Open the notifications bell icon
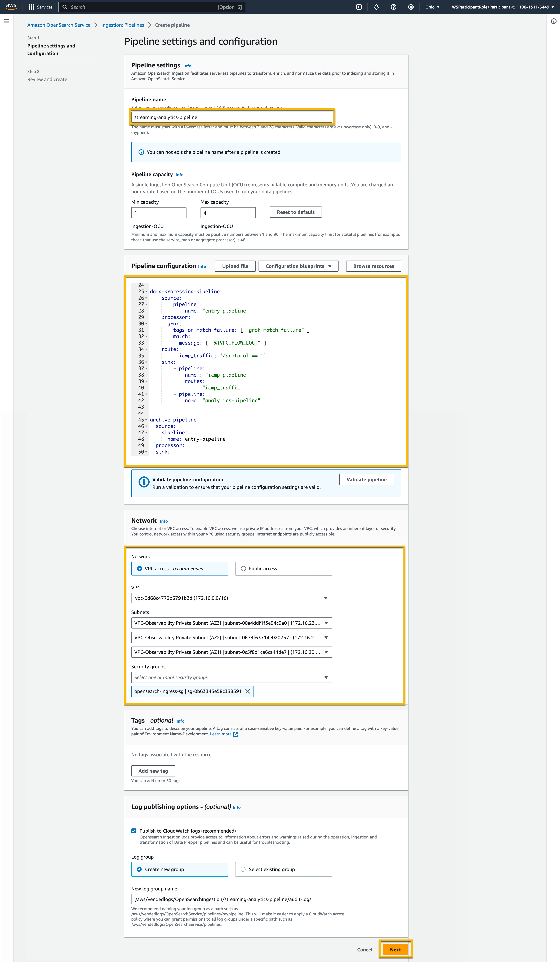Image resolution: width=560 pixels, height=962 pixels. tap(376, 7)
